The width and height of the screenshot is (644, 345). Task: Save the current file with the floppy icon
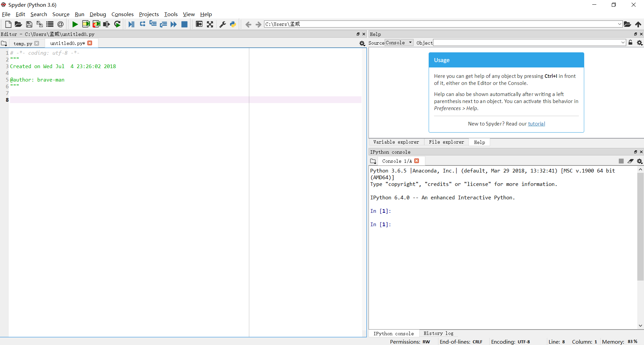29,24
